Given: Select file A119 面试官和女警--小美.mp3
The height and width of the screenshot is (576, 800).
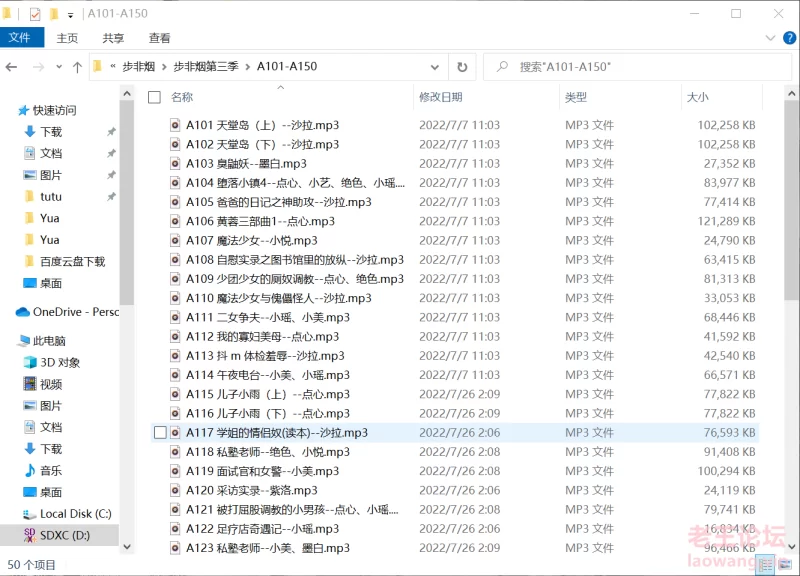Looking at the screenshot, I should [x=262, y=471].
